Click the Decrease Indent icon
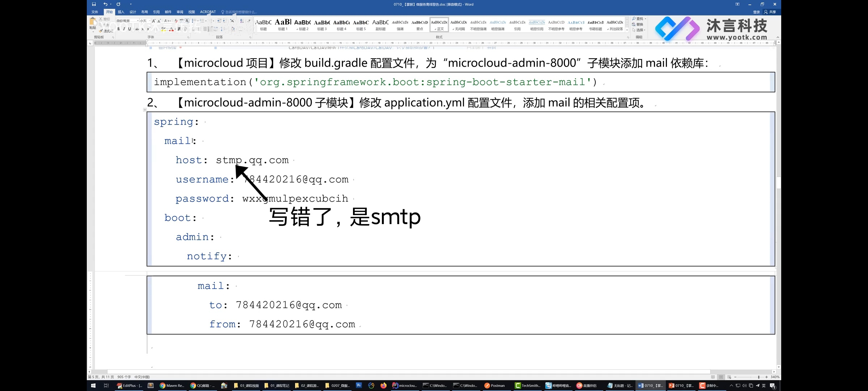 point(219,21)
